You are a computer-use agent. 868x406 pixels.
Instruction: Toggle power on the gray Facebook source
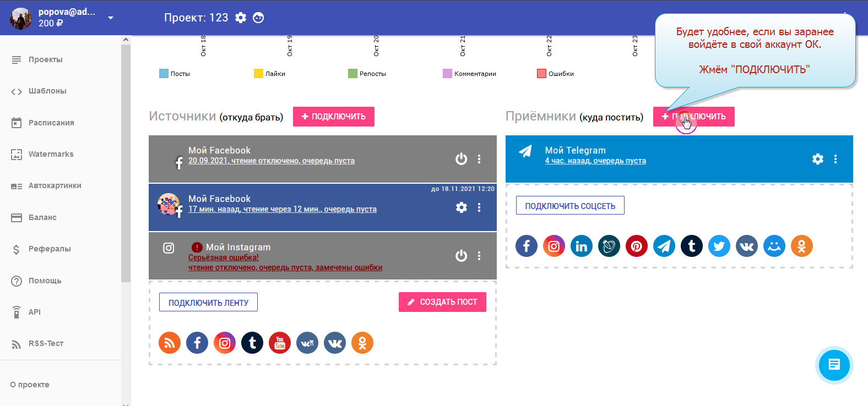pos(461,159)
